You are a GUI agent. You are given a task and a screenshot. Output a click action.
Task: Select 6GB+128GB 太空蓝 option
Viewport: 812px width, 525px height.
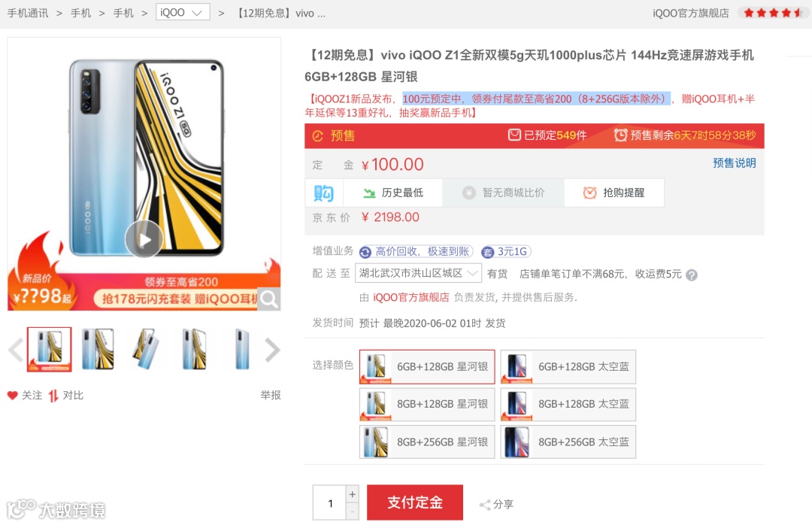click(x=568, y=367)
